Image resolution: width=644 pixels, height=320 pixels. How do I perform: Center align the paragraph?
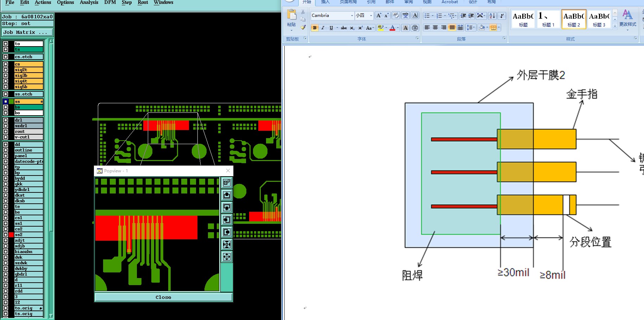pos(435,27)
